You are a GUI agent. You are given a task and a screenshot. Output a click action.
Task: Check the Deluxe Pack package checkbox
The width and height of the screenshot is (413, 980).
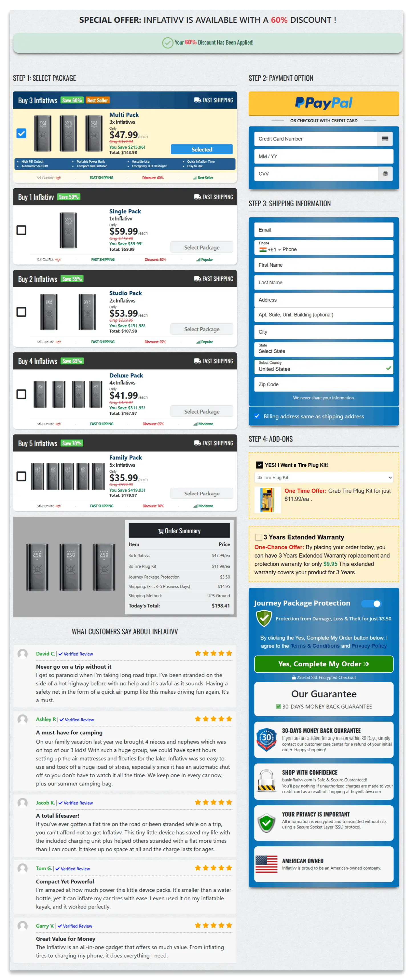(x=21, y=394)
